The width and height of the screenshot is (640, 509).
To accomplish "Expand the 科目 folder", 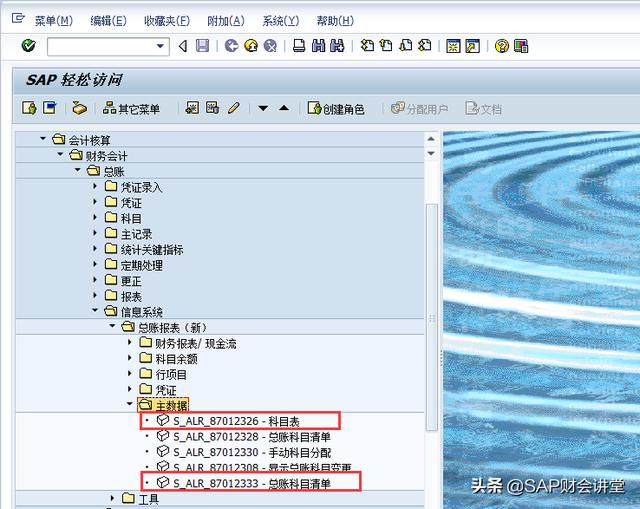I will click(95, 217).
